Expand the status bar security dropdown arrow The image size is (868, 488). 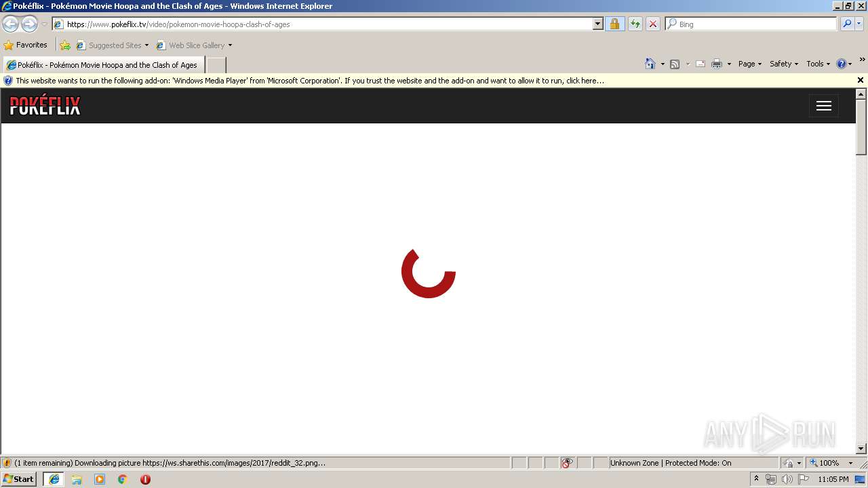click(799, 463)
